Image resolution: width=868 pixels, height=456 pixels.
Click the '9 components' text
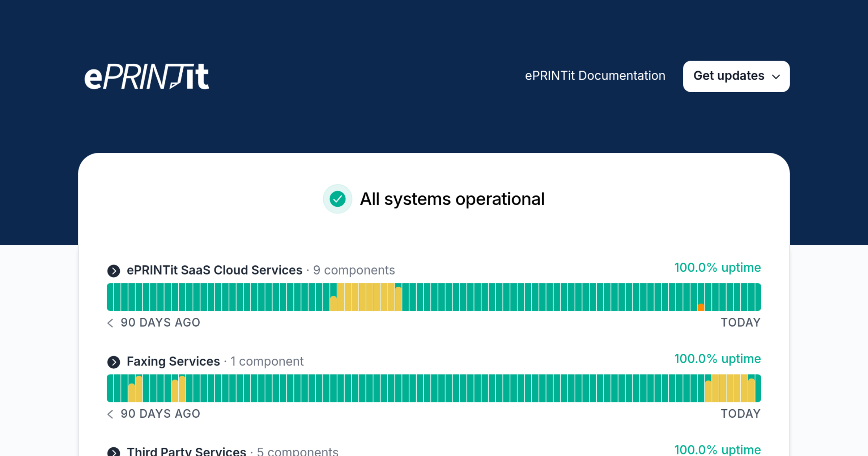[354, 270]
